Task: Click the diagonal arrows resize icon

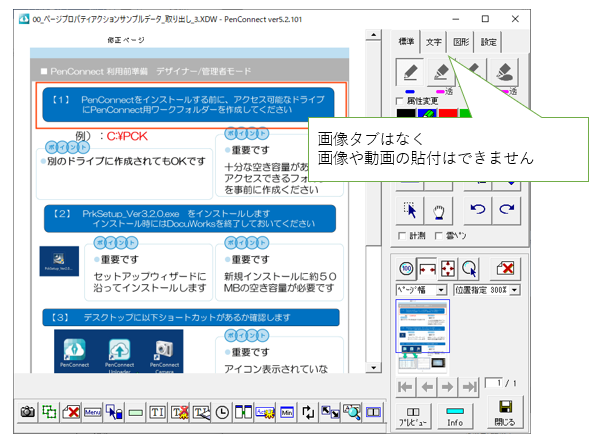Action: click(330, 412)
